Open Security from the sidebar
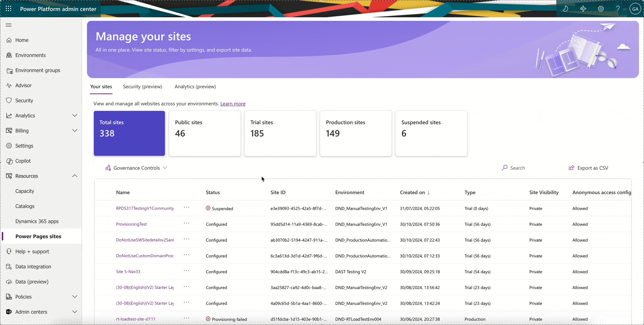Image resolution: width=644 pixels, height=325 pixels. tap(24, 100)
